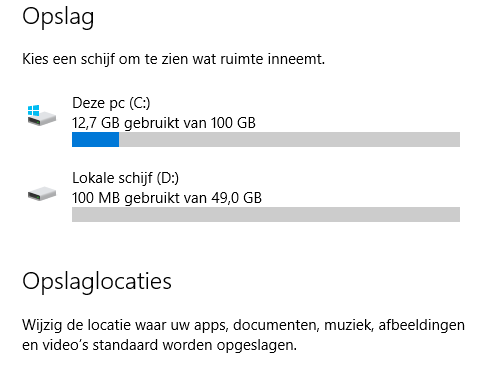Click the 'standaard worden opgeslagen' text line
Screen dimensions: 481x370
(x=194, y=345)
